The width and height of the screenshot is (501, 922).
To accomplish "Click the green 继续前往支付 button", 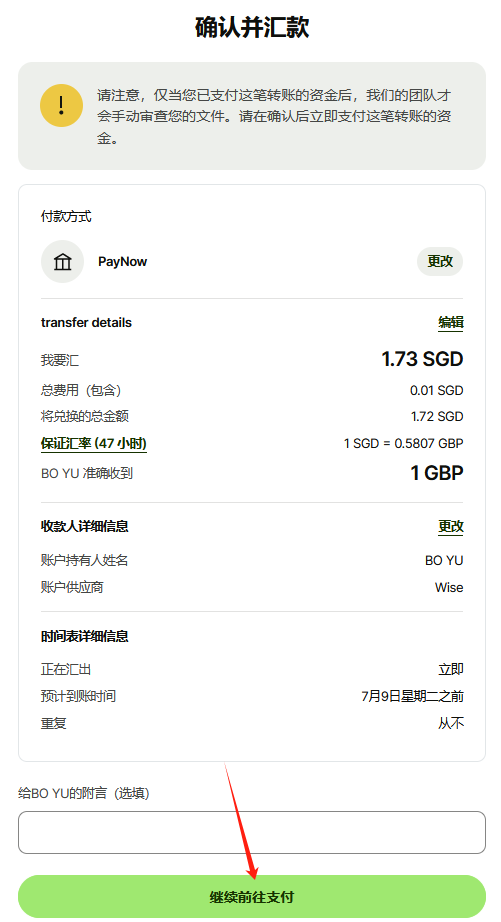I will tap(252, 897).
